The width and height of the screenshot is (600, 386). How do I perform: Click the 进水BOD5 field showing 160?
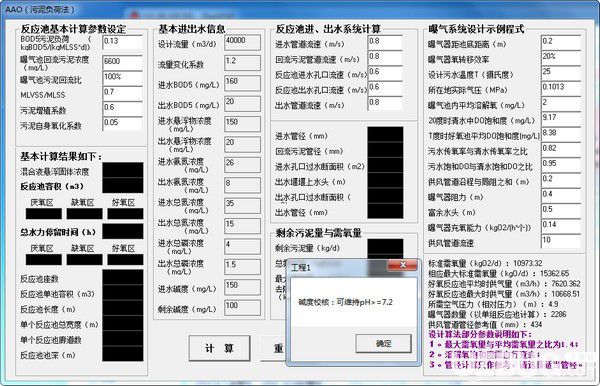click(x=243, y=83)
